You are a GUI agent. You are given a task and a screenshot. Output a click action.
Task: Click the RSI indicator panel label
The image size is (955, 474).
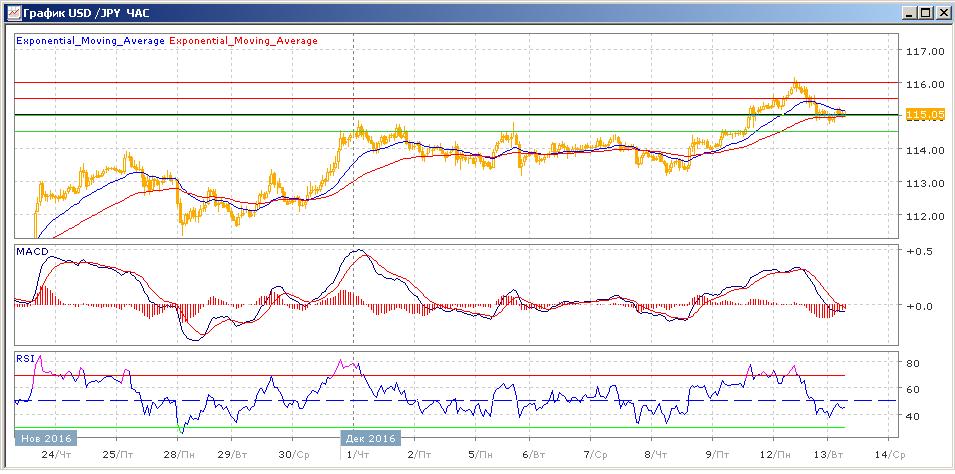pyautogui.click(x=22, y=357)
